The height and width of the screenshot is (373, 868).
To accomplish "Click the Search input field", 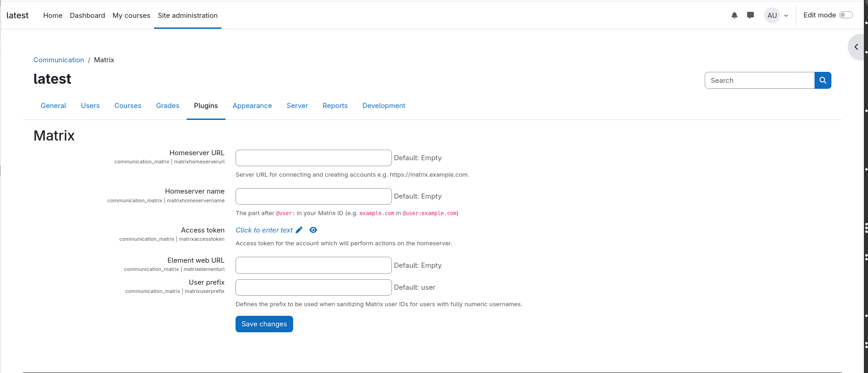I will [x=760, y=81].
